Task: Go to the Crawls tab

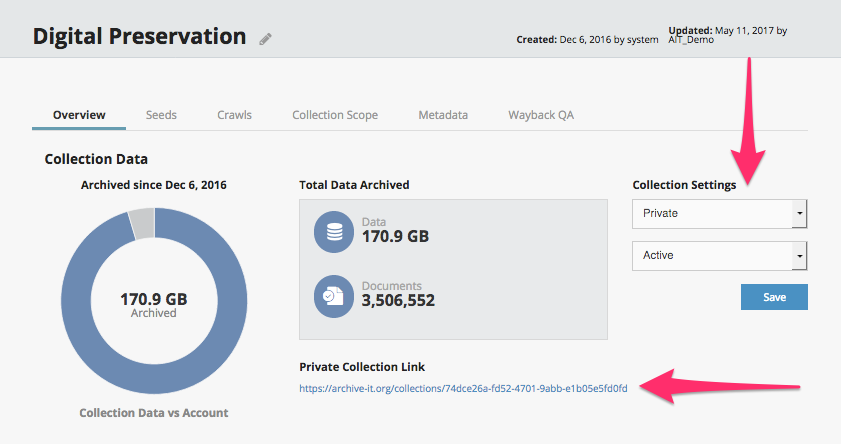Action: tap(234, 115)
